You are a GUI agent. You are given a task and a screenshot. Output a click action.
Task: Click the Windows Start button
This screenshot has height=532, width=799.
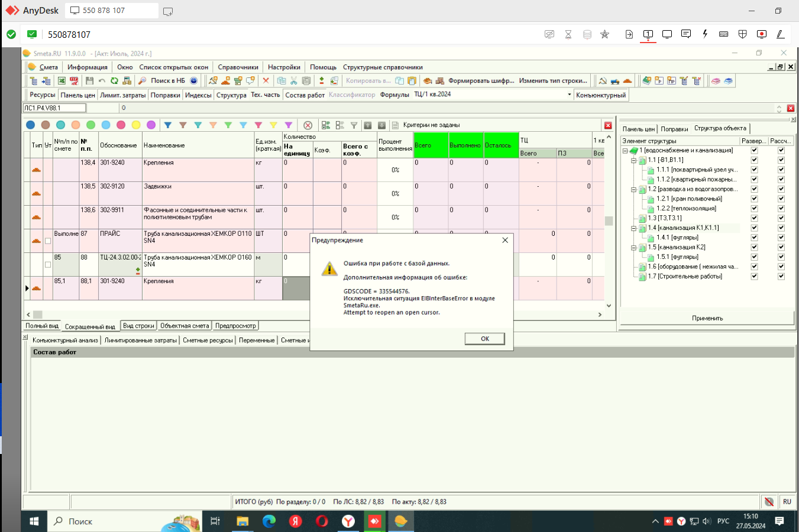point(34,521)
